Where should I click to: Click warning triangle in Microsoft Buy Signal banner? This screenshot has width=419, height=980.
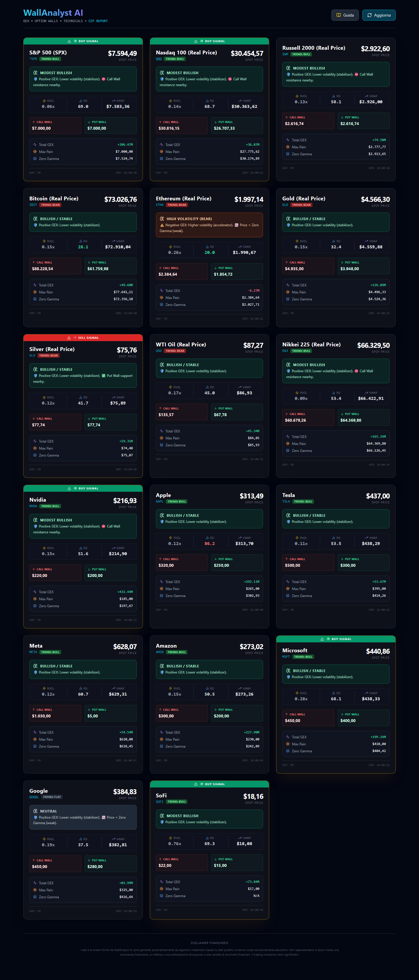tap(322, 639)
